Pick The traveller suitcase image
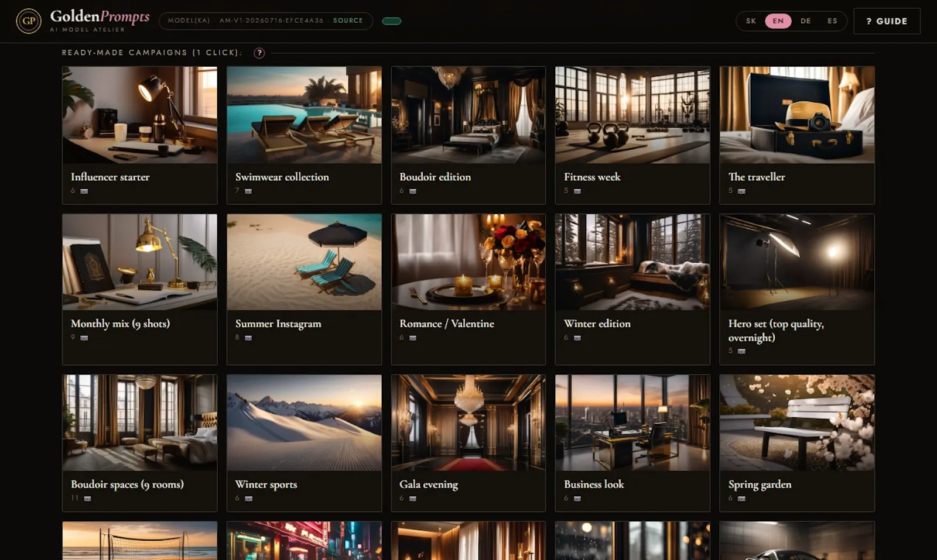937x560 pixels. [x=797, y=115]
